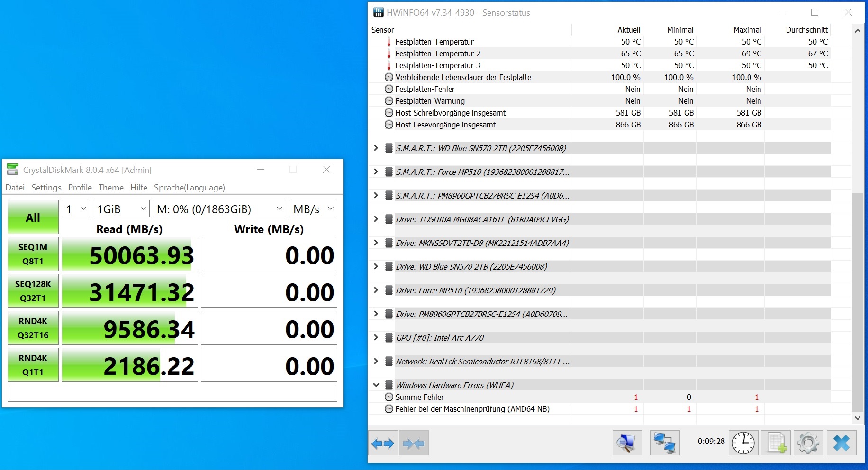Screen dimensions: 868x470
Task: Click the collapse-layout arrows icon in HWiNFO
Action: 414,443
